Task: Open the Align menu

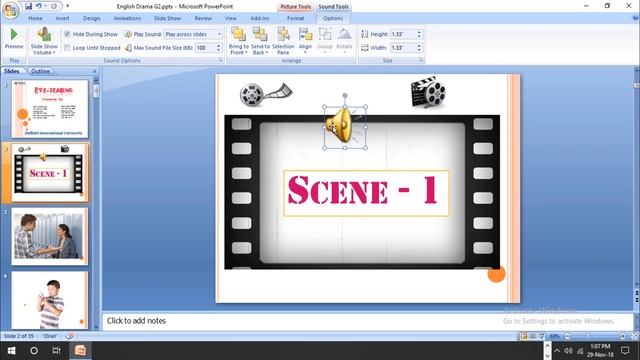Action: tap(305, 41)
